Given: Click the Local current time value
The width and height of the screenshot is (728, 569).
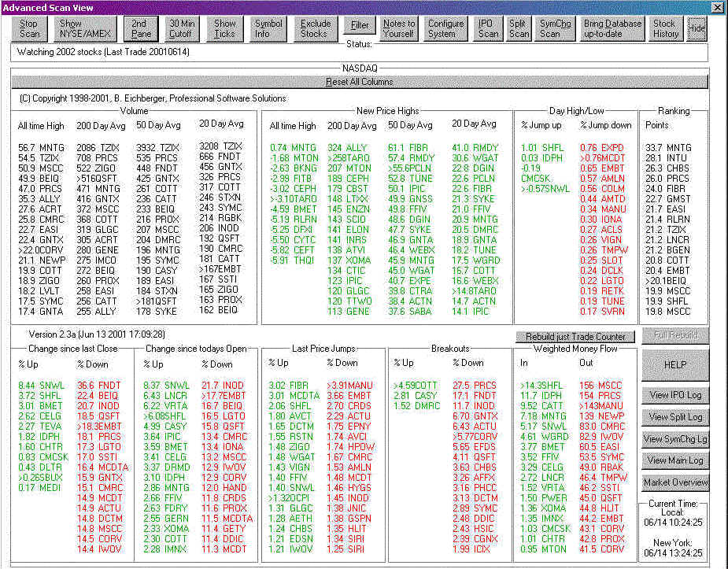Looking at the screenshot, I should (x=673, y=522).
